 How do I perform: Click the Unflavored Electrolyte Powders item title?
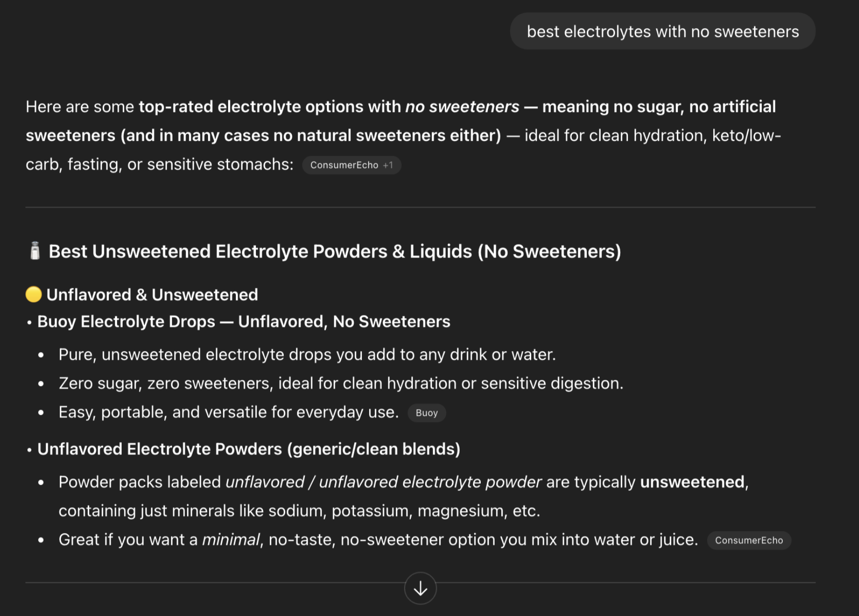[248, 449]
